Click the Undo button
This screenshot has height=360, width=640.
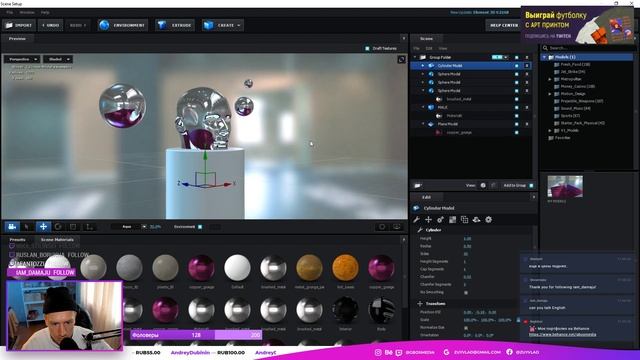coord(51,25)
